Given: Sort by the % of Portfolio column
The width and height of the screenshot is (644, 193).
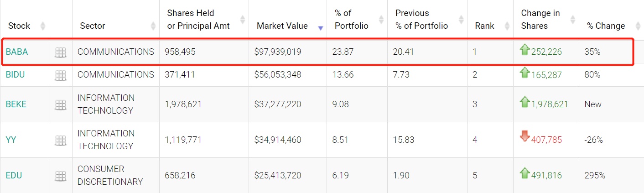Looking at the screenshot, I should tap(351, 20).
